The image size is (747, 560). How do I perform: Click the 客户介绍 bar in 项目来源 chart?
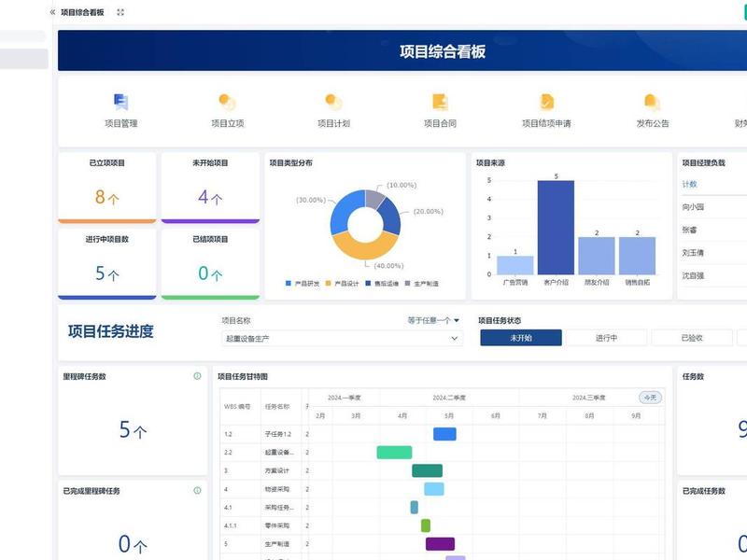coord(556,228)
